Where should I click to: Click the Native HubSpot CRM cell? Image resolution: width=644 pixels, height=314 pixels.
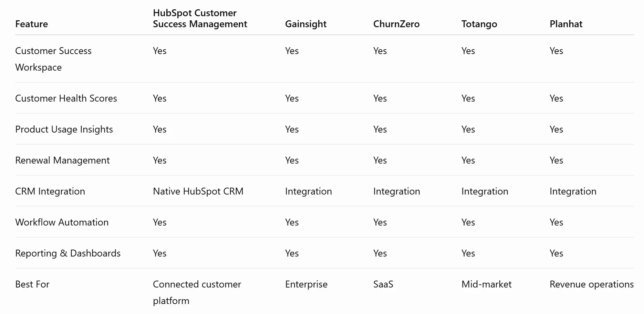[198, 191]
